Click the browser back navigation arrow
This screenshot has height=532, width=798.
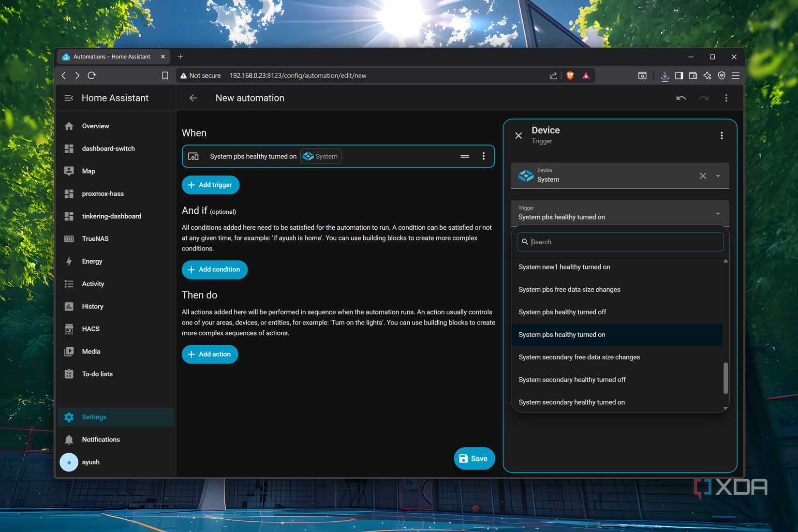[64, 75]
